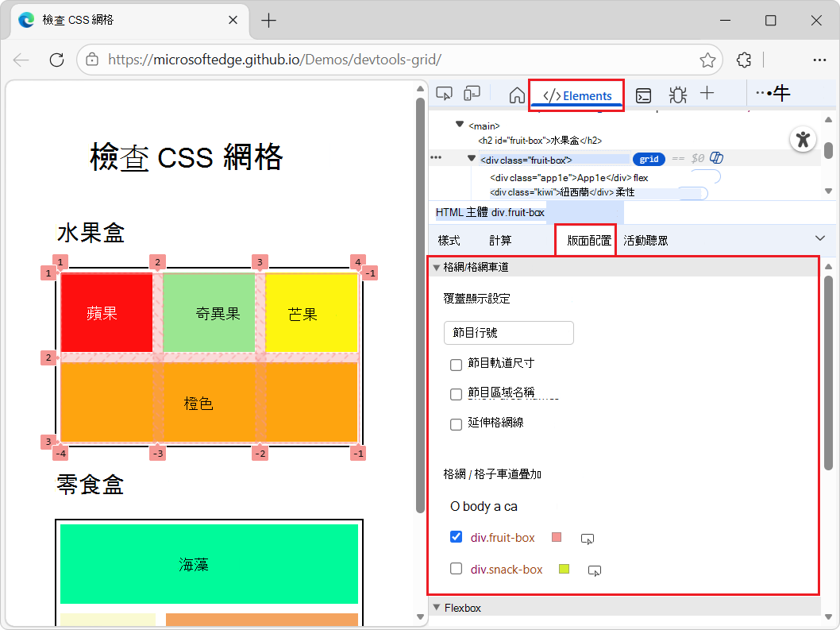The width and height of the screenshot is (840, 630).
Task: Enable the 節目區域名稱 checkbox
Action: tap(456, 395)
